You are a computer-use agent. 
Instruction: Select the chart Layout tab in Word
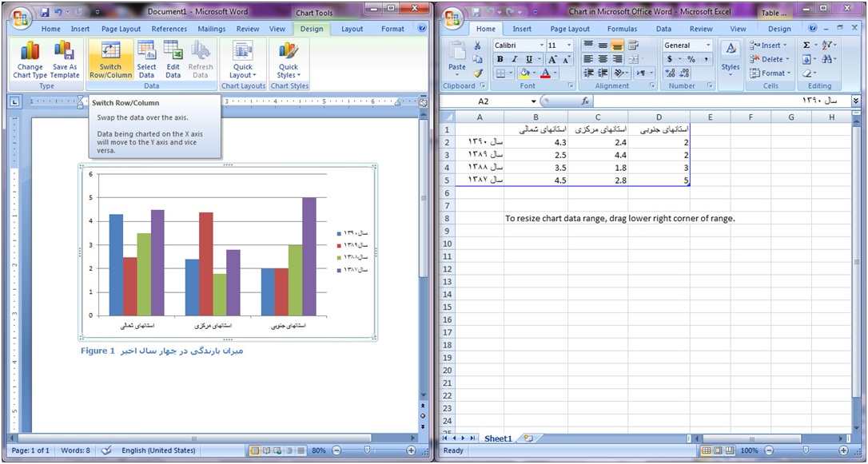point(352,29)
